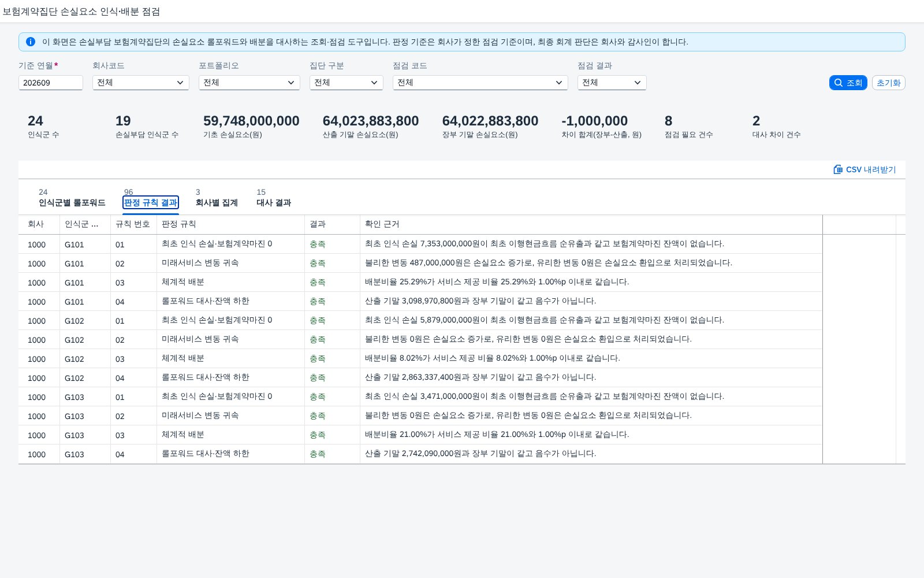
Task: Click the 최초 인식 손실 3,471,000,000원 explanation
Action: point(545,397)
